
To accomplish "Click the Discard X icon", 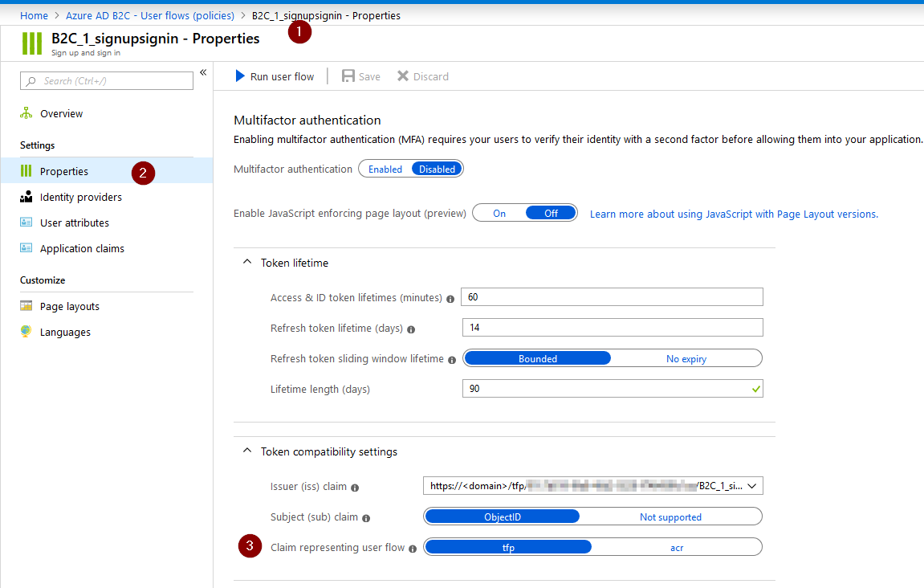I will coord(403,76).
